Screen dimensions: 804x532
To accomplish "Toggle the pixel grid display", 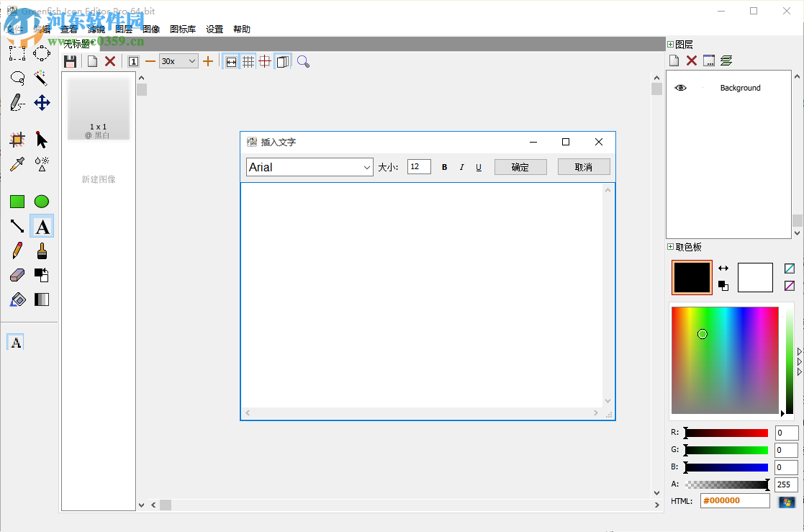I will coord(248,61).
